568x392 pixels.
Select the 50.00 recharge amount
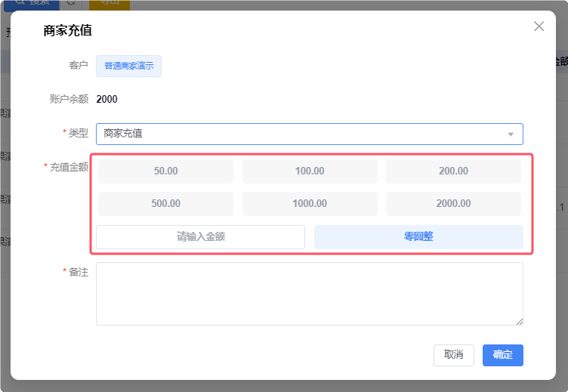click(165, 171)
